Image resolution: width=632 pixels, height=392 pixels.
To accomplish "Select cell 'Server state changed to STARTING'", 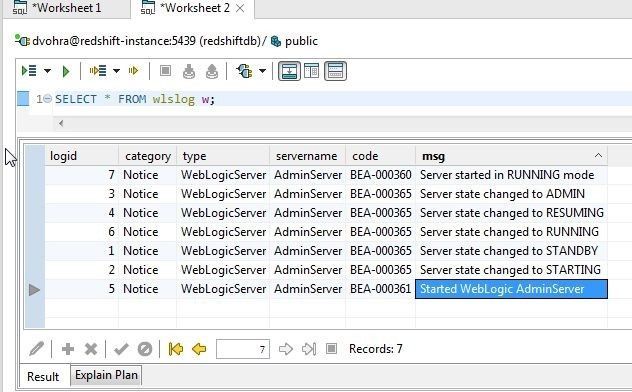I will click(511, 270).
